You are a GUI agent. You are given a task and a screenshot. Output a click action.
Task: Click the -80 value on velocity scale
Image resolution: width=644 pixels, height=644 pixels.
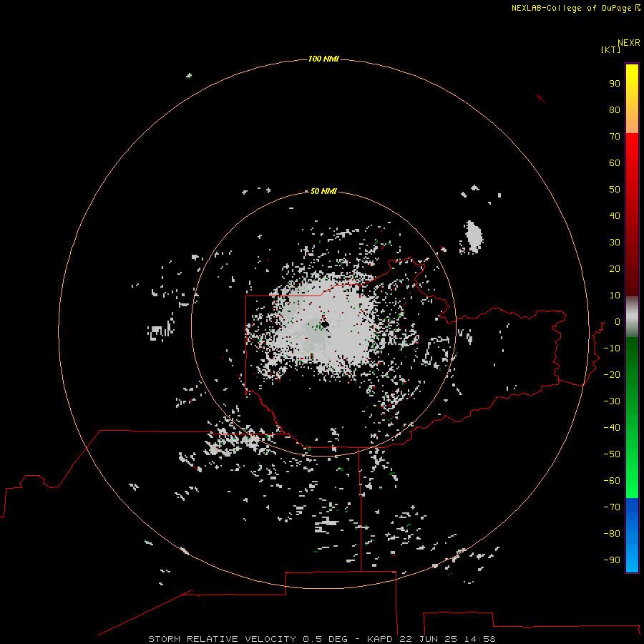[612, 534]
